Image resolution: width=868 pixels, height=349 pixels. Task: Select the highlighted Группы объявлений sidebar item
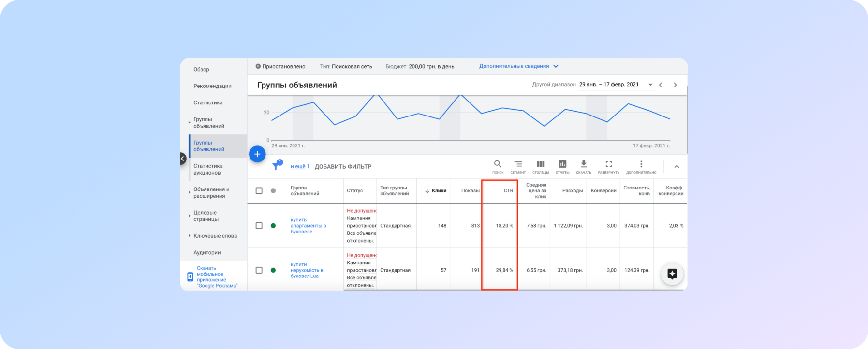pos(218,146)
